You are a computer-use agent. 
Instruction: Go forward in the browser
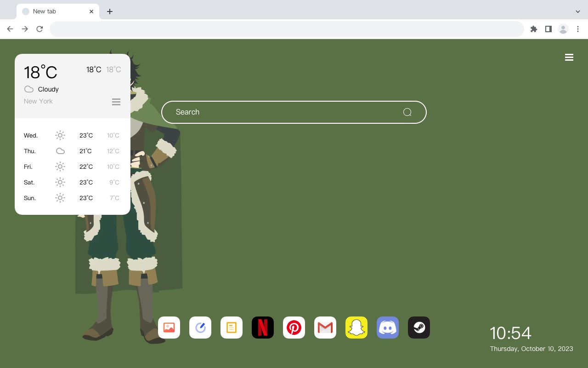(25, 29)
